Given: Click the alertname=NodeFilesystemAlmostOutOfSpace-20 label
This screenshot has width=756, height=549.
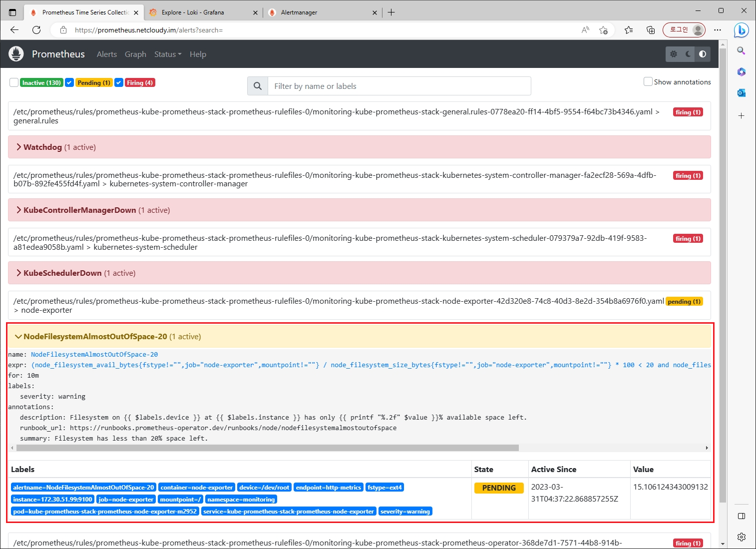Looking at the screenshot, I should click(83, 487).
